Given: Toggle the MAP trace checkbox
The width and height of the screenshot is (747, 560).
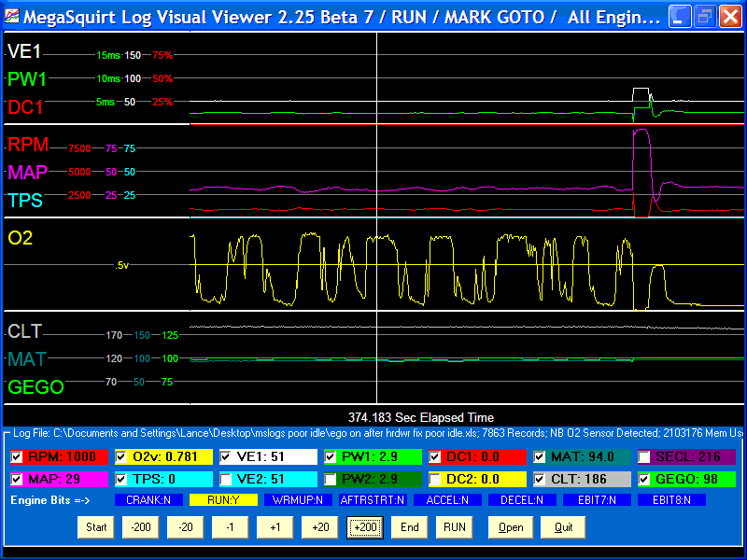Looking at the screenshot, I should (17, 479).
